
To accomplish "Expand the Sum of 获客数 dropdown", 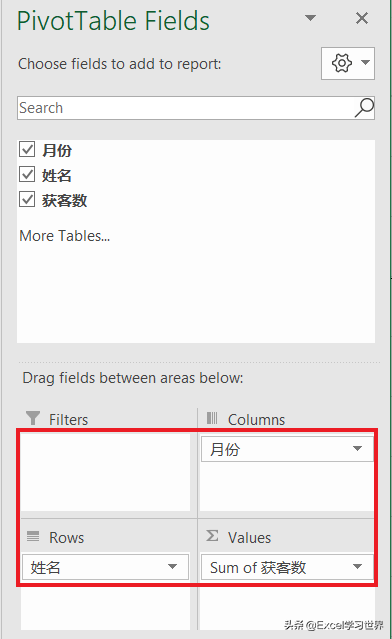I will (357, 566).
